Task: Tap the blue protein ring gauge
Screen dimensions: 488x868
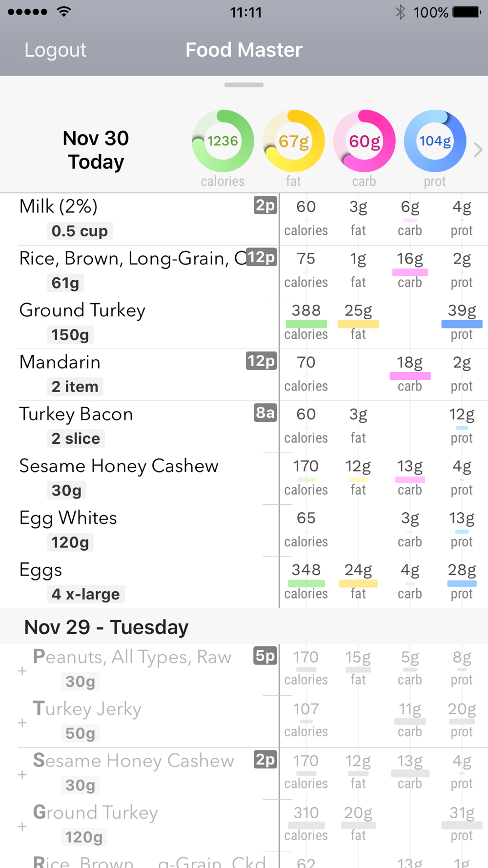Action: 435,141
